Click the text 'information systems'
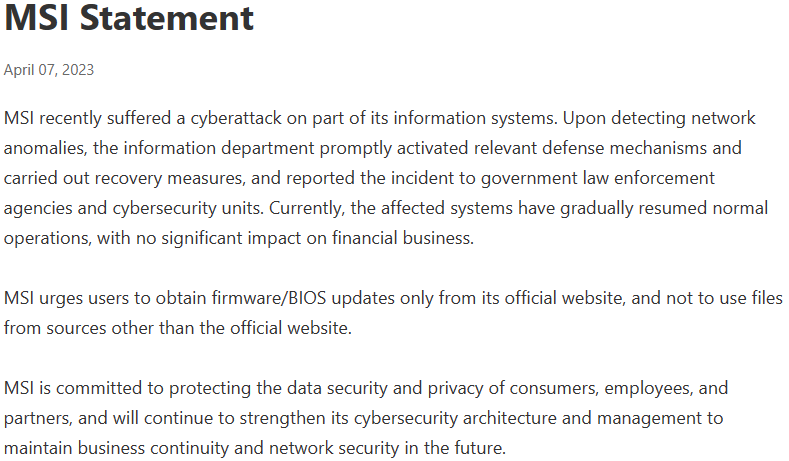 coord(475,118)
